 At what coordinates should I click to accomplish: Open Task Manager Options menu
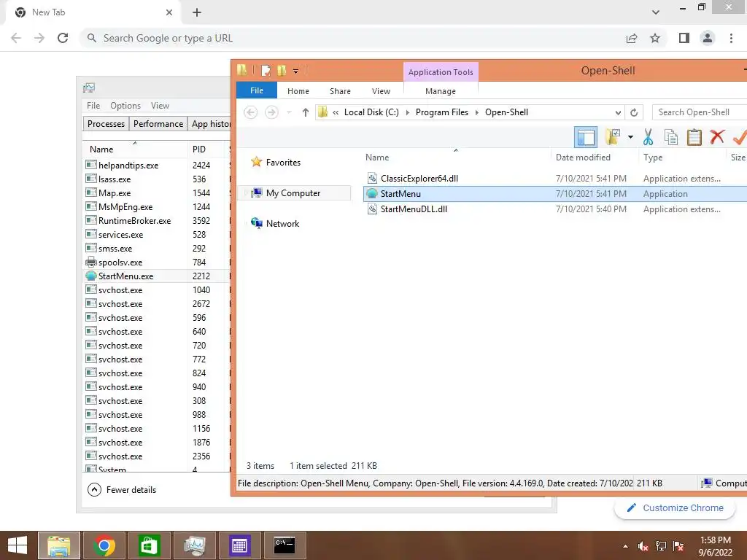pyautogui.click(x=125, y=106)
